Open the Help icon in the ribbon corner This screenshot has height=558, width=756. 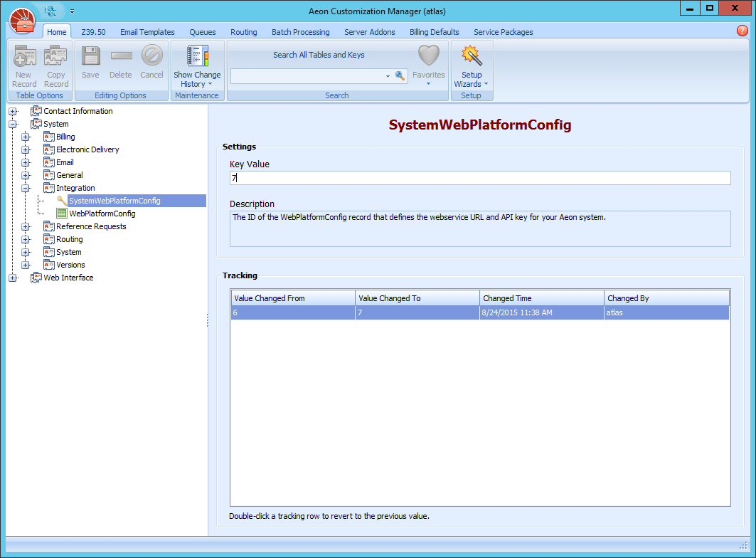point(742,31)
